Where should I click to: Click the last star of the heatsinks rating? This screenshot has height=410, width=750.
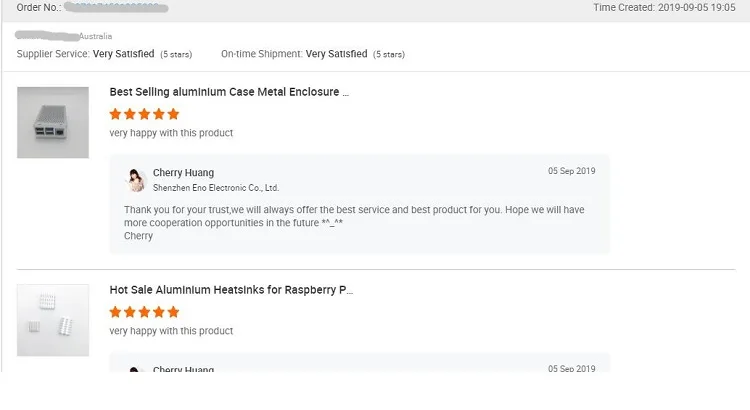[x=173, y=312]
